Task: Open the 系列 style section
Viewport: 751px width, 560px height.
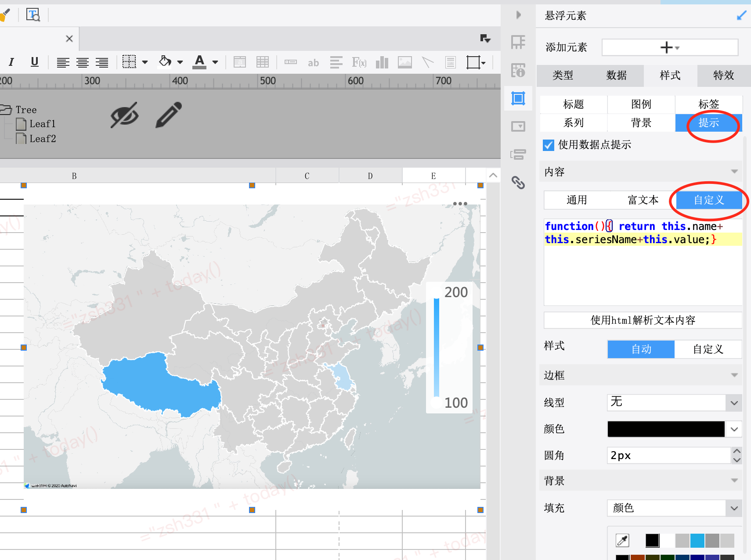Action: (x=574, y=123)
